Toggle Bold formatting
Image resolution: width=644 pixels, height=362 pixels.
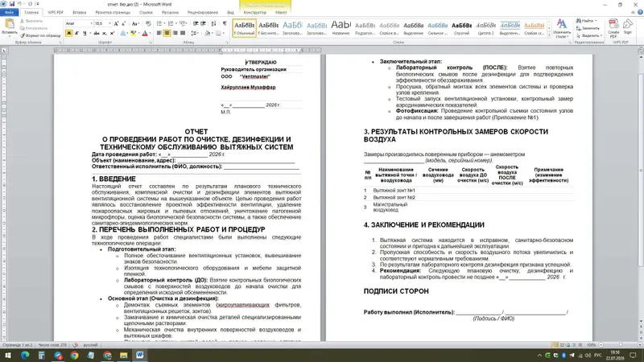point(69,33)
